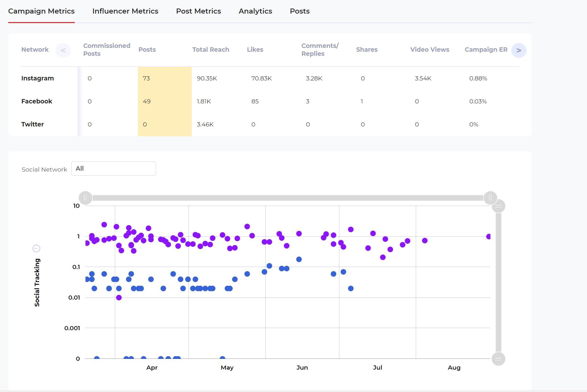Go to the Analytics tab
Image resolution: width=587 pixels, height=392 pixels.
tap(255, 11)
